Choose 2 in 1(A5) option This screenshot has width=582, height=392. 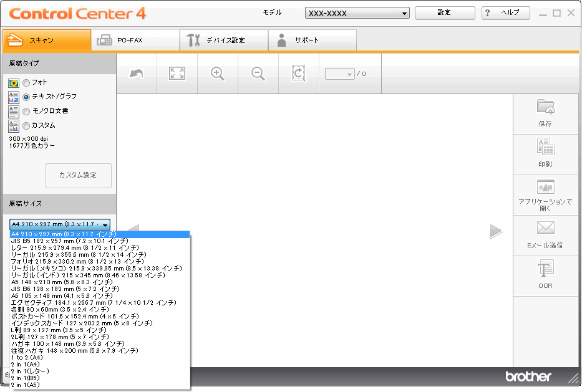[x=99, y=385]
